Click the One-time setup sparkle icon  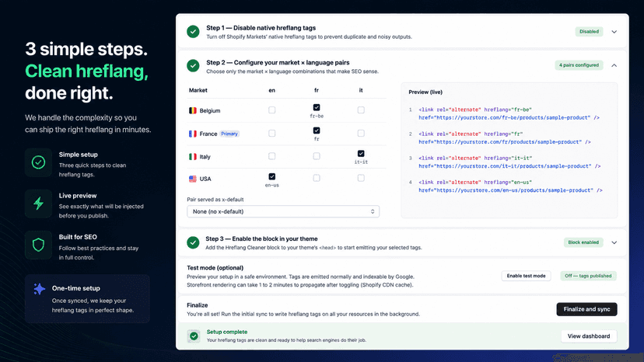pos(40,289)
